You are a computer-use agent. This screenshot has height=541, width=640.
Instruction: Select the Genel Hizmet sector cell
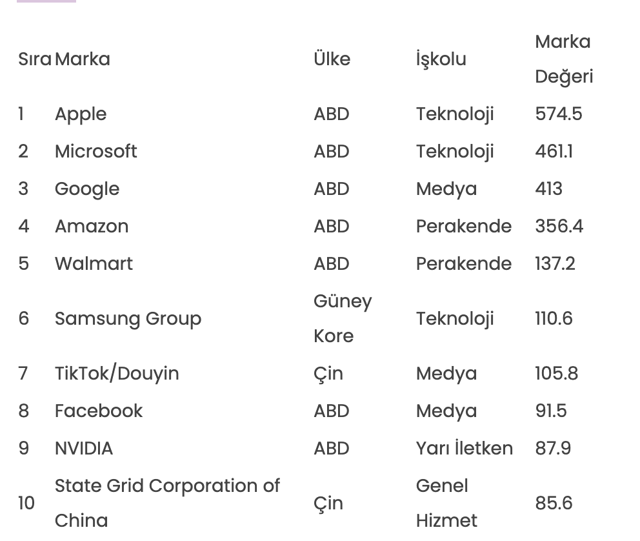tap(446, 503)
